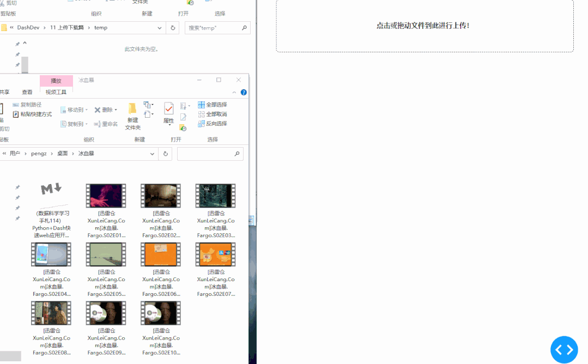Refresh the 冰血暴 folder view

165,154
